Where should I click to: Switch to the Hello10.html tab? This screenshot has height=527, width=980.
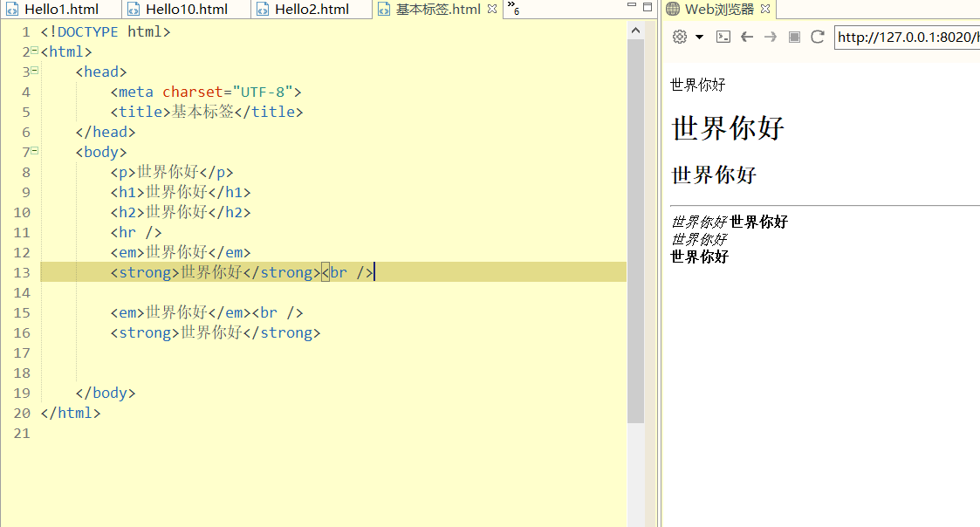186,10
